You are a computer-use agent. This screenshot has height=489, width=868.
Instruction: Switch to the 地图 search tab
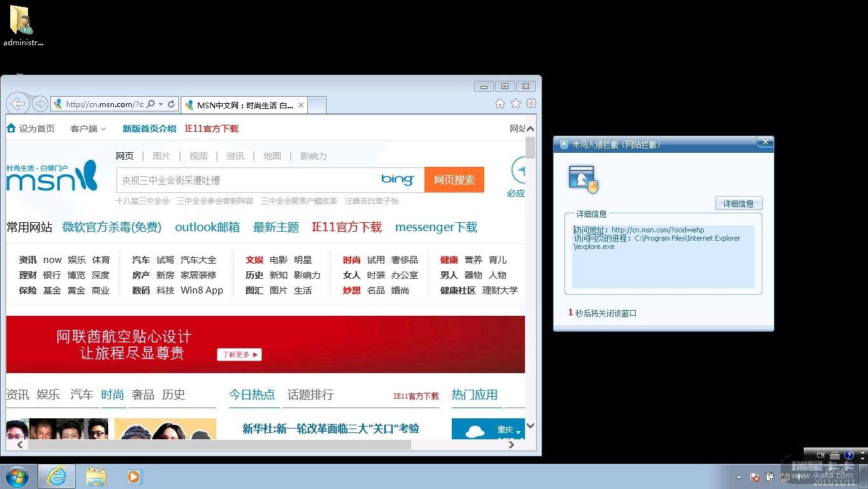272,156
